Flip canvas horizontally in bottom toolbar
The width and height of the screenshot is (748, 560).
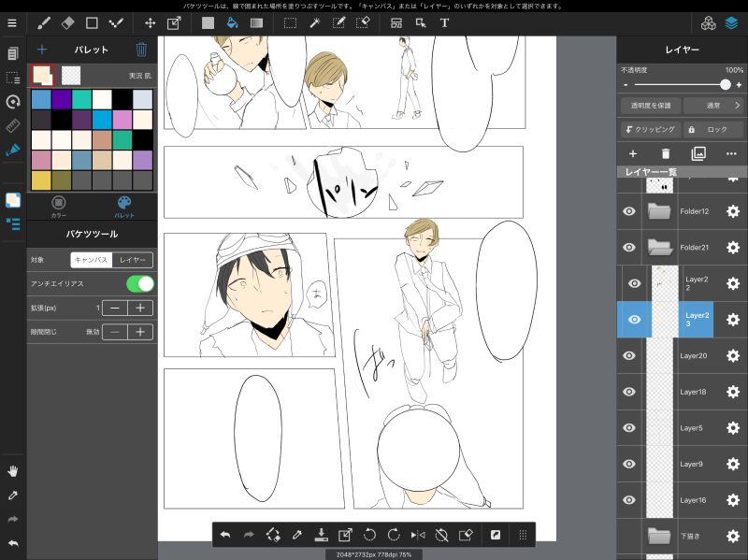point(418,535)
